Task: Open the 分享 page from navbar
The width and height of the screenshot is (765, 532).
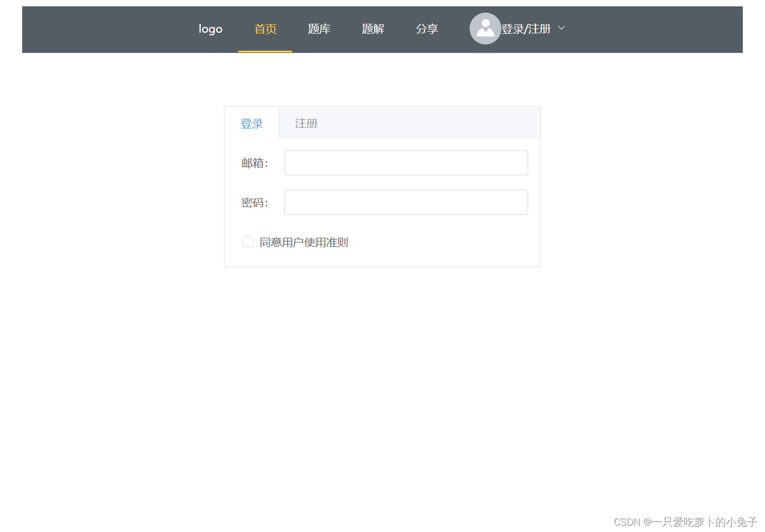Action: [427, 29]
